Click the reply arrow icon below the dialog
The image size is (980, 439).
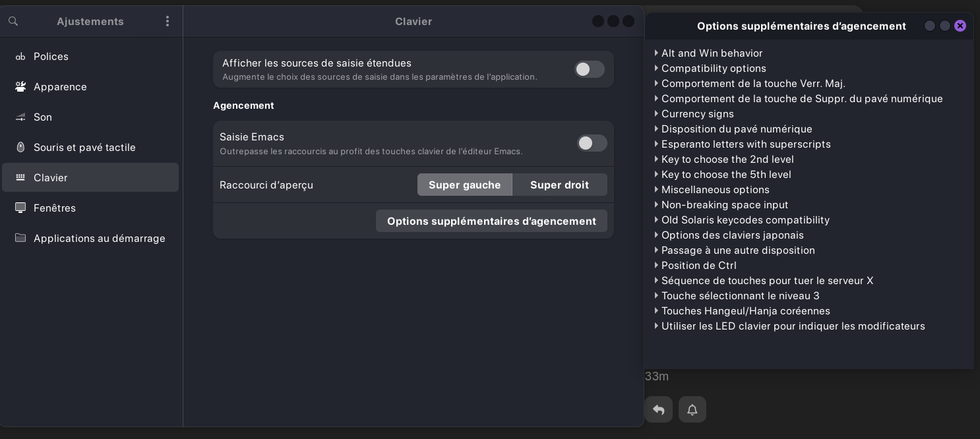(x=658, y=409)
